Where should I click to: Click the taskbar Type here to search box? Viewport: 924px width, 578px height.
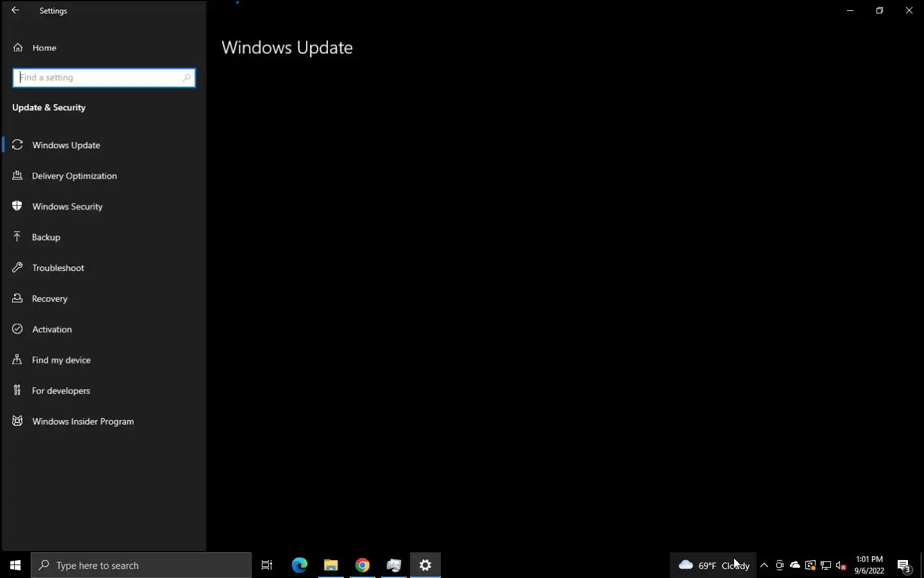coord(141,565)
